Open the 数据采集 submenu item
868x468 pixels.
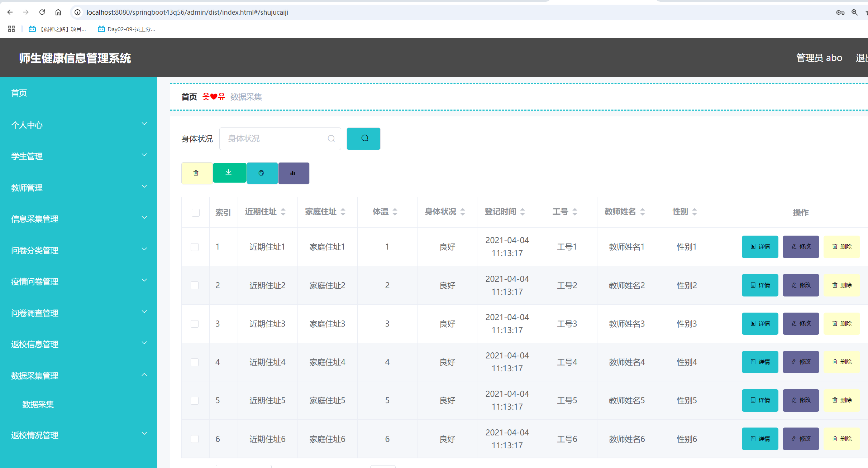pyautogui.click(x=37, y=404)
